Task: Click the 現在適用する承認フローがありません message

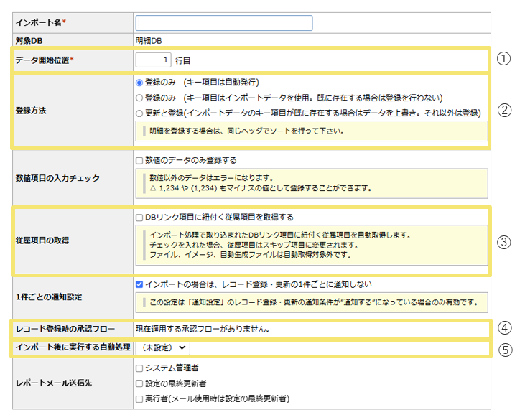Action: (202, 330)
